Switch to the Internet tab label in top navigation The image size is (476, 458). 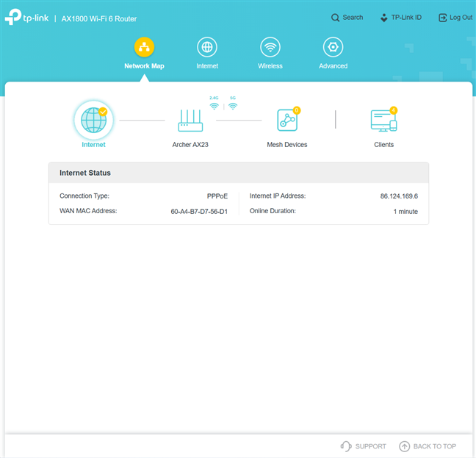coord(207,66)
